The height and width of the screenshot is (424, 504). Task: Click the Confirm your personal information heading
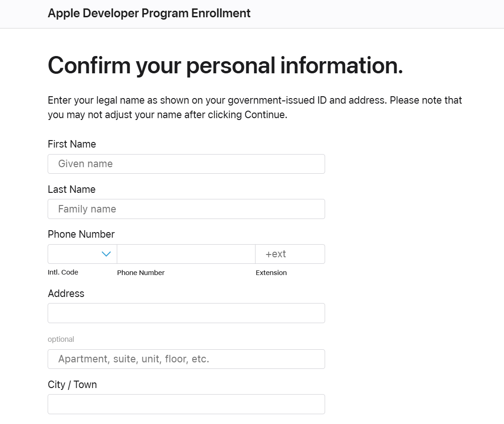tap(225, 65)
